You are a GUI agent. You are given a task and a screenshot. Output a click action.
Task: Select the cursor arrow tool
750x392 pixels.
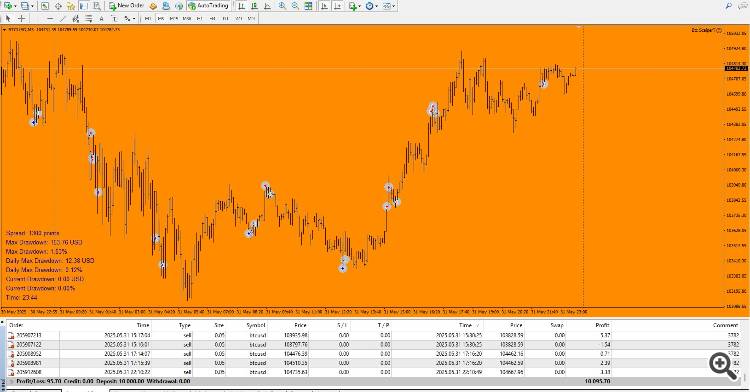pyautogui.click(x=8, y=18)
